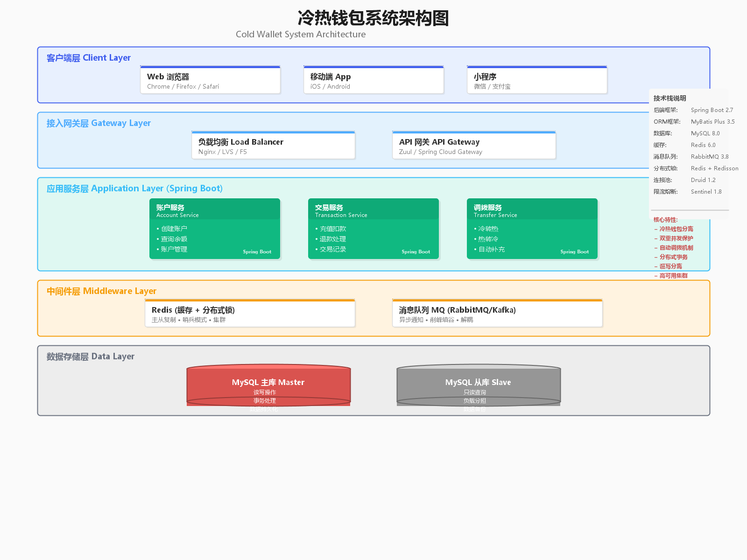Select the 冷热钱包分离 feature

click(x=674, y=229)
